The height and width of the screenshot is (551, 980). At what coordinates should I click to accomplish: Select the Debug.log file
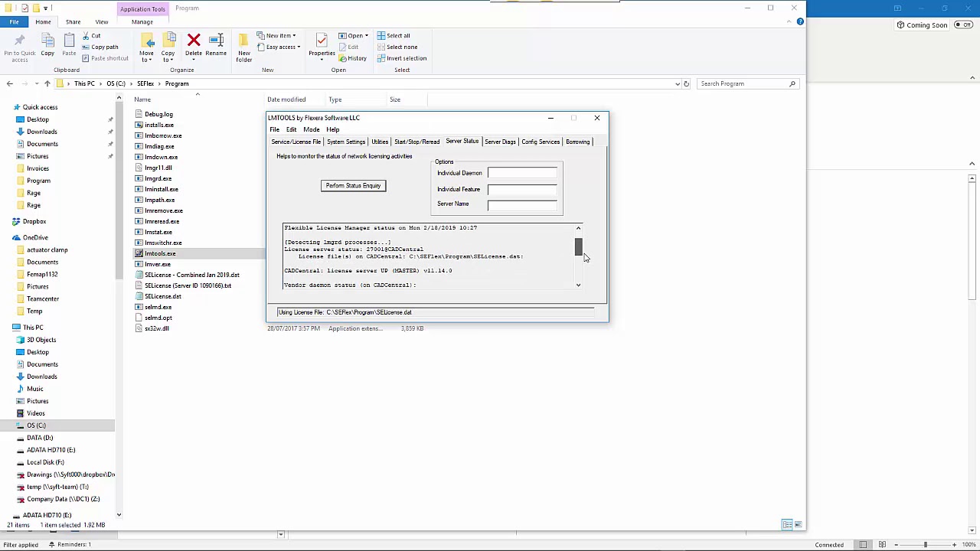[158, 114]
